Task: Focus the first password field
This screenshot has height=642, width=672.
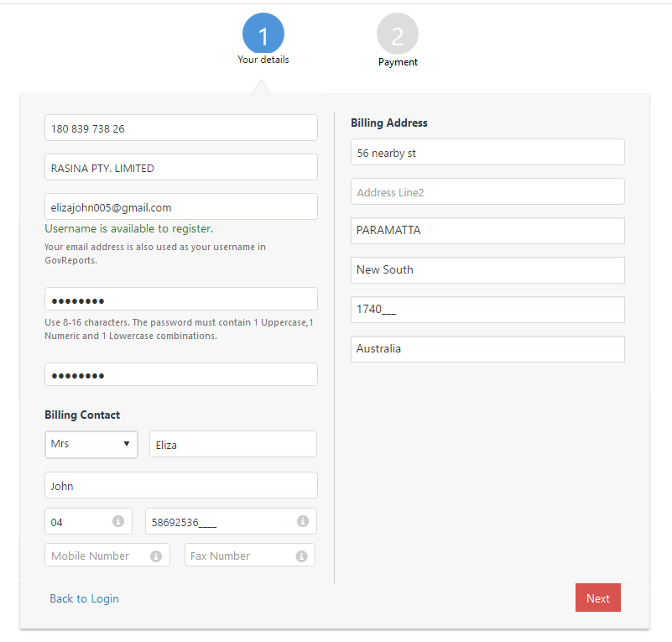Action: (181, 300)
